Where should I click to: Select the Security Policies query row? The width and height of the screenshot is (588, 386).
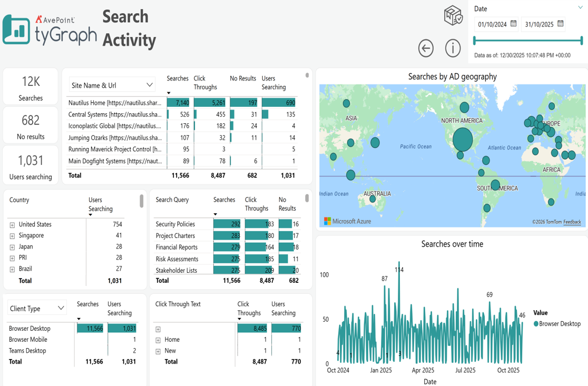pos(227,224)
